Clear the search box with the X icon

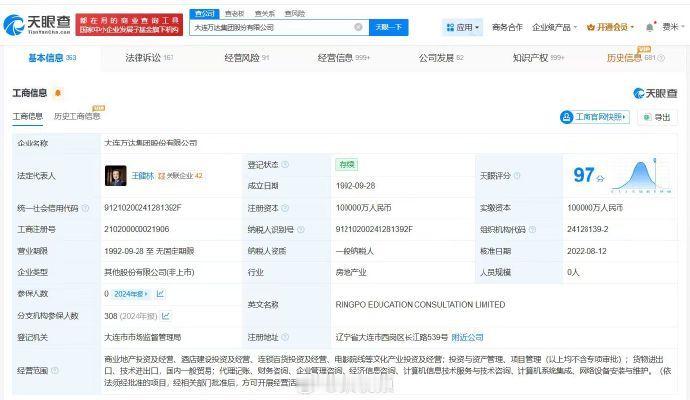(359, 27)
